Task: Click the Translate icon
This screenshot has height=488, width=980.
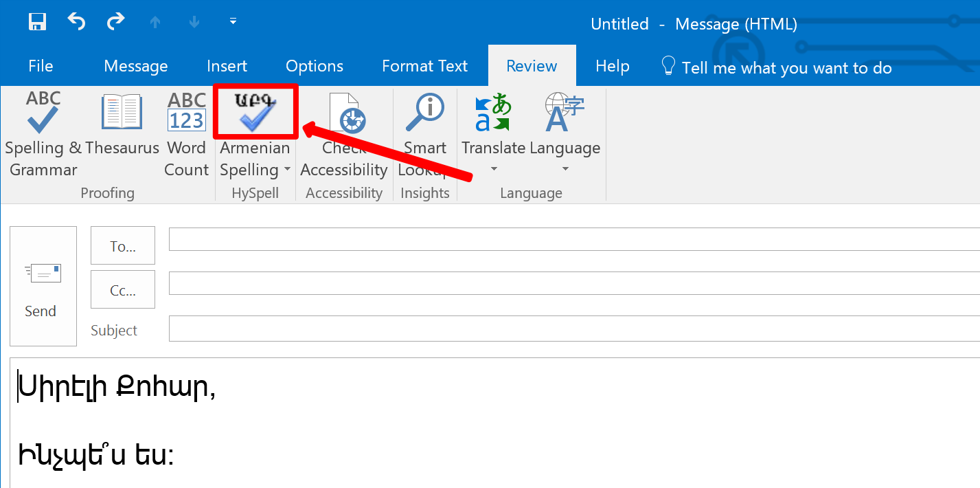Action: click(493, 113)
